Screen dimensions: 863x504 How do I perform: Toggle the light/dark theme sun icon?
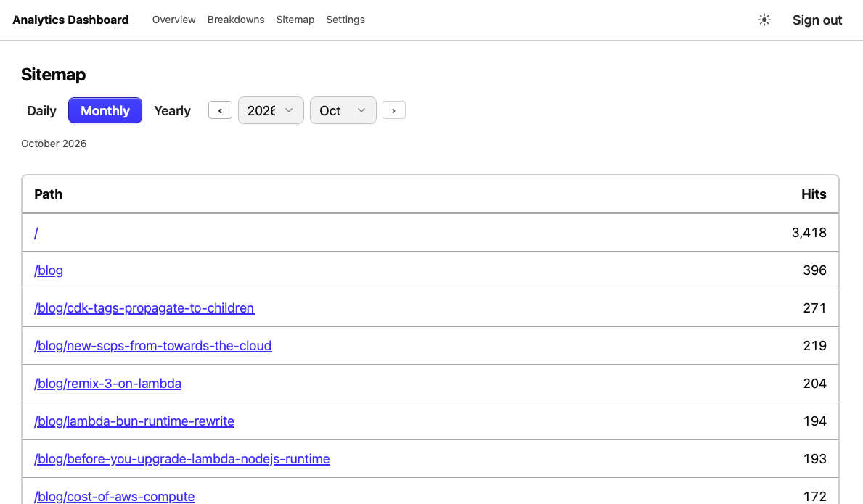click(764, 20)
